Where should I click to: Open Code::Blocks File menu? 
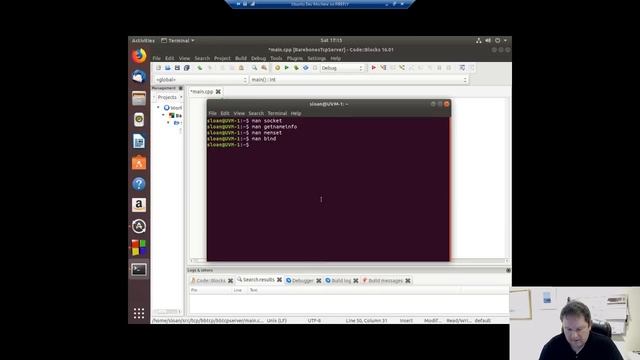(x=157, y=58)
